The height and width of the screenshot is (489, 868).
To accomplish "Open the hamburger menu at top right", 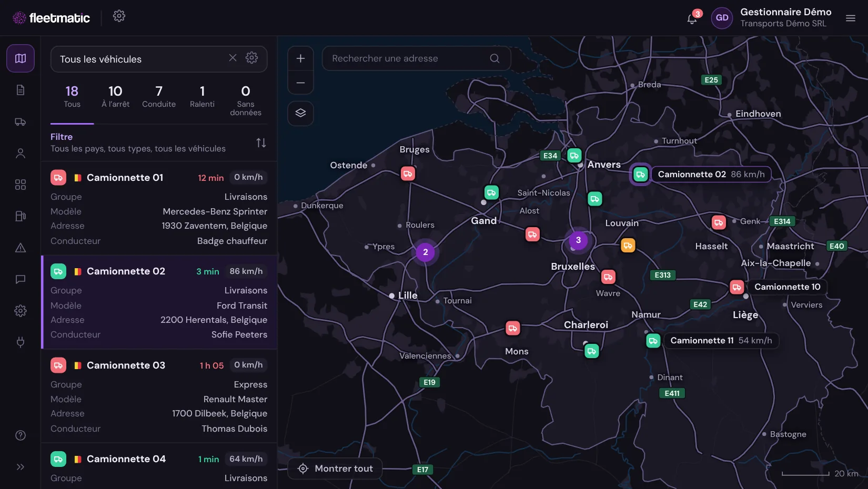I will click(851, 18).
